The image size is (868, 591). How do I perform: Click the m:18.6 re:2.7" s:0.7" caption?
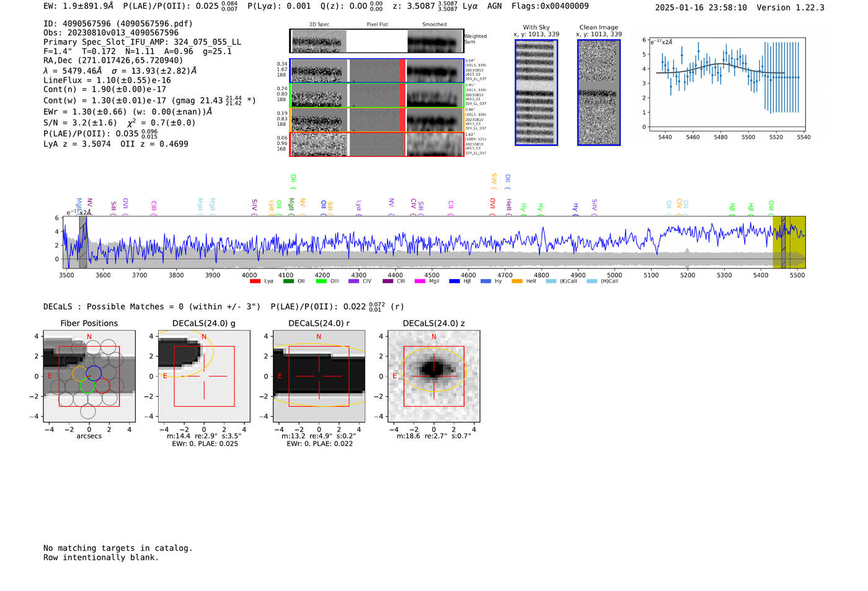click(433, 436)
